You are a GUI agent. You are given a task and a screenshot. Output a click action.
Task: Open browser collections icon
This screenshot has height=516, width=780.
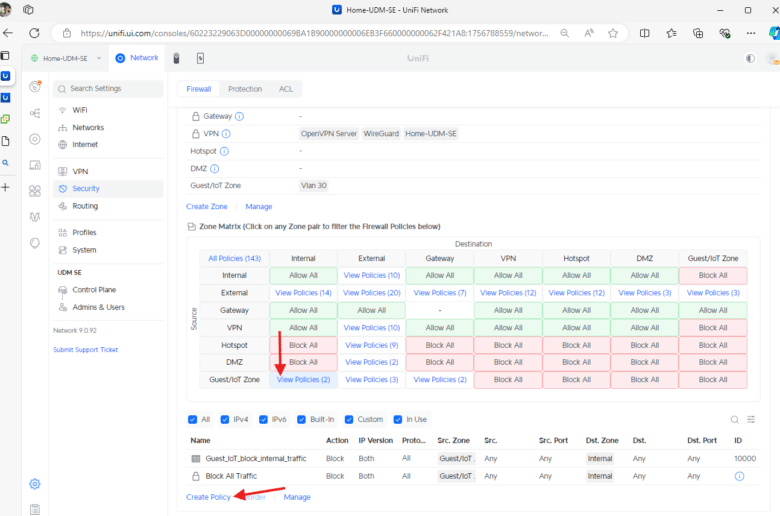click(698, 33)
